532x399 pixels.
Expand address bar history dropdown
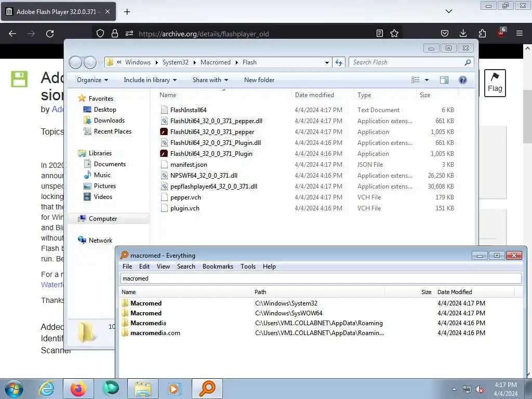pyautogui.click(x=327, y=62)
